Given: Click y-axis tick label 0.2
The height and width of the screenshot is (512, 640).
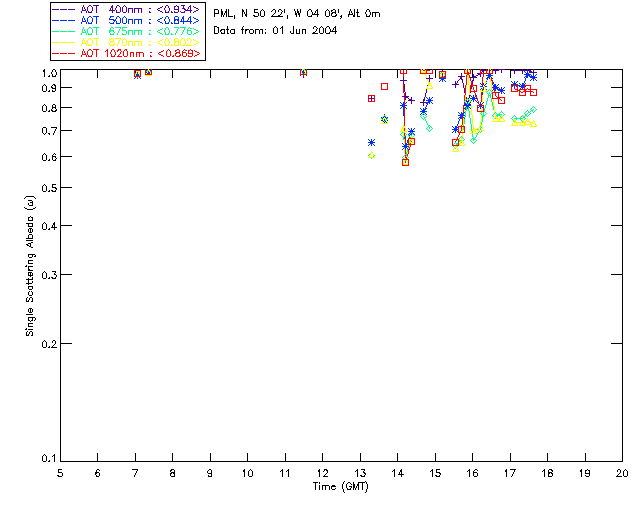Looking at the screenshot, I should (49, 344).
